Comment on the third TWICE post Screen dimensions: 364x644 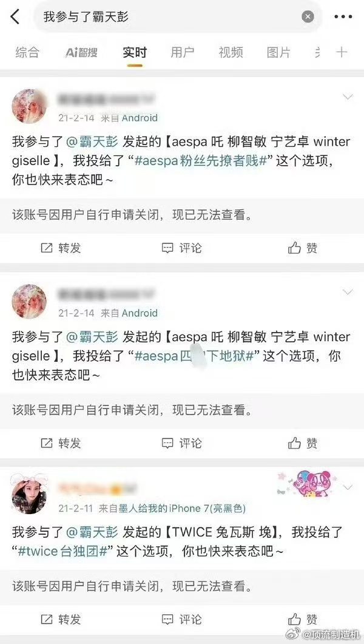point(182,619)
